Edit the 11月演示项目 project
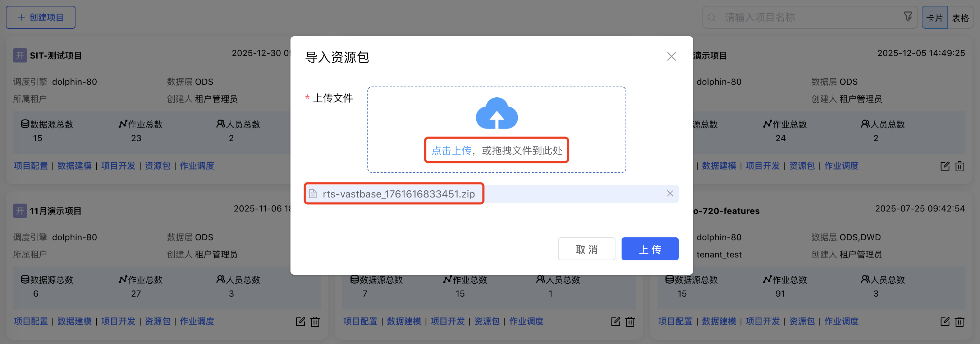The height and width of the screenshot is (344, 980). click(x=301, y=322)
